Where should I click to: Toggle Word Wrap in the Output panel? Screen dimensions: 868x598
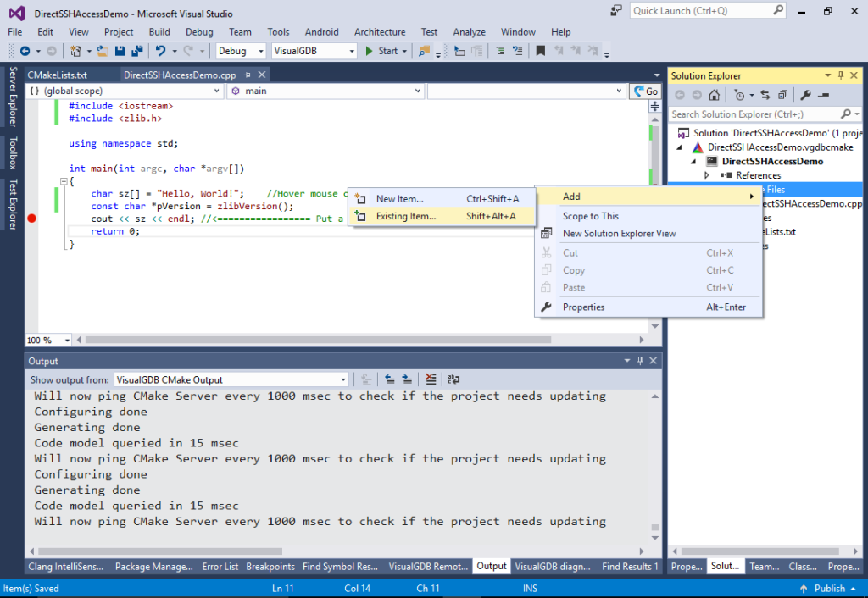point(453,379)
